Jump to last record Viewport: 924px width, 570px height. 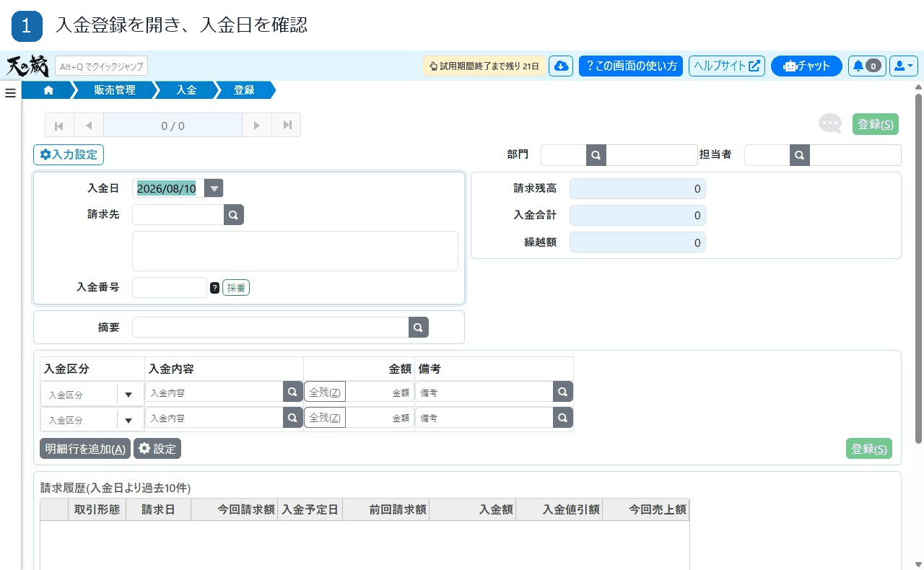287,126
